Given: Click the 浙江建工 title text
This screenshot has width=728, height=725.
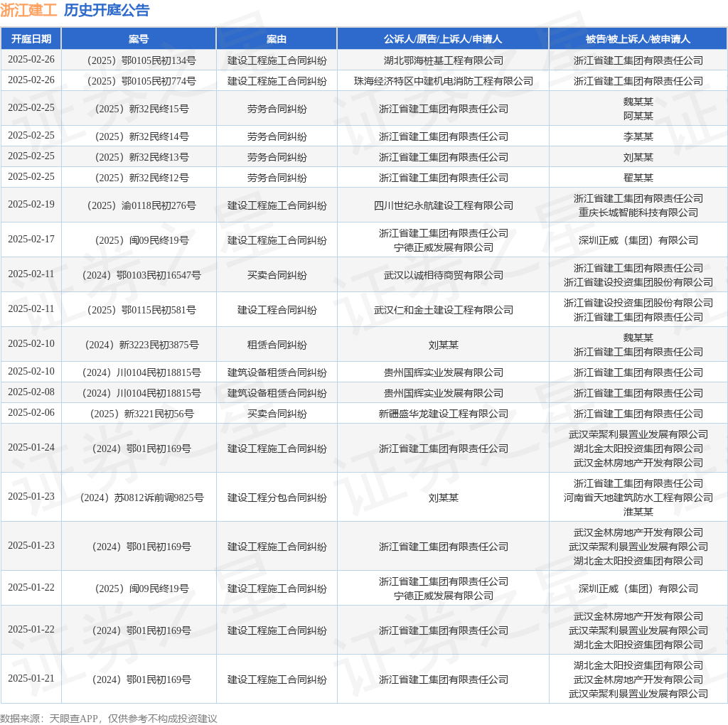Looking at the screenshot, I should tap(28, 10).
